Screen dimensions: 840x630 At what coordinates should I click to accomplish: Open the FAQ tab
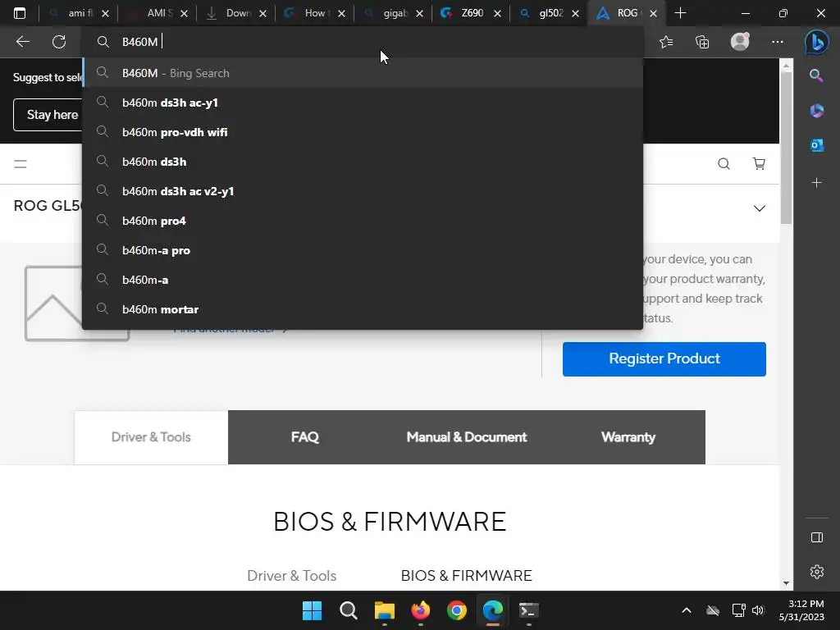tap(305, 437)
